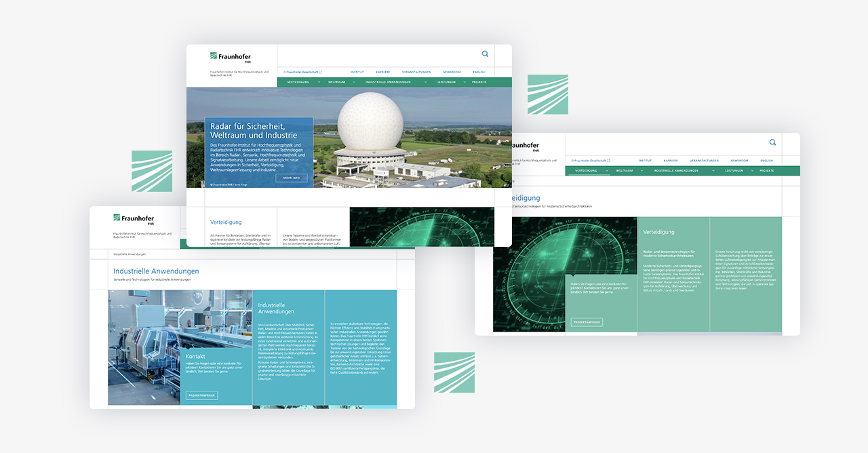Expand chevron beside VERTEIDIGUNG in homepage window
Viewport: 868px width, 453px height.
coord(319,82)
